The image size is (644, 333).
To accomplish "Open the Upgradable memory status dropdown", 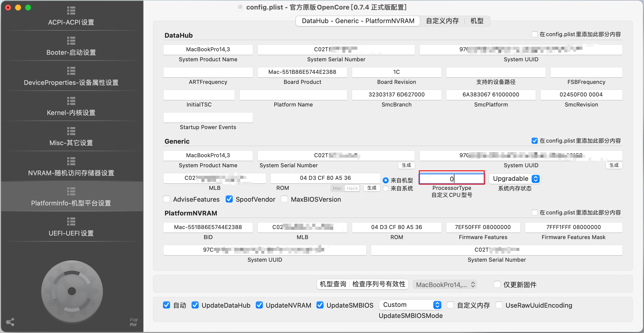I will tap(515, 179).
